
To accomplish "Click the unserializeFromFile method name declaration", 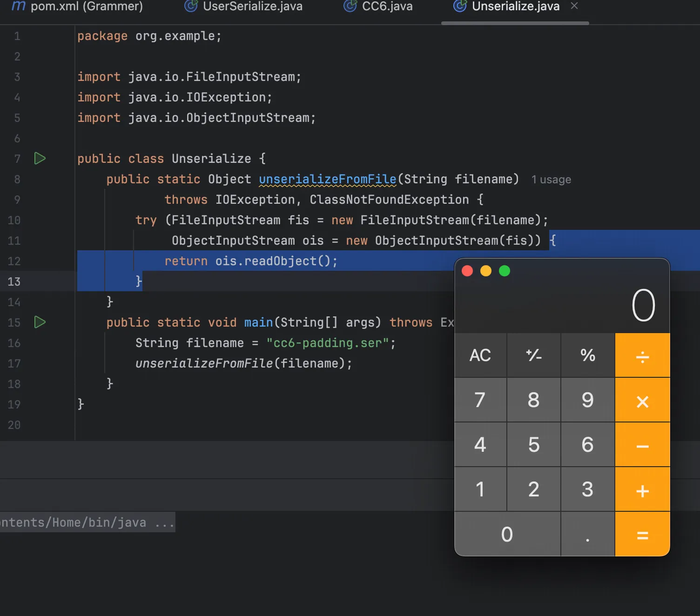I will coord(327,179).
